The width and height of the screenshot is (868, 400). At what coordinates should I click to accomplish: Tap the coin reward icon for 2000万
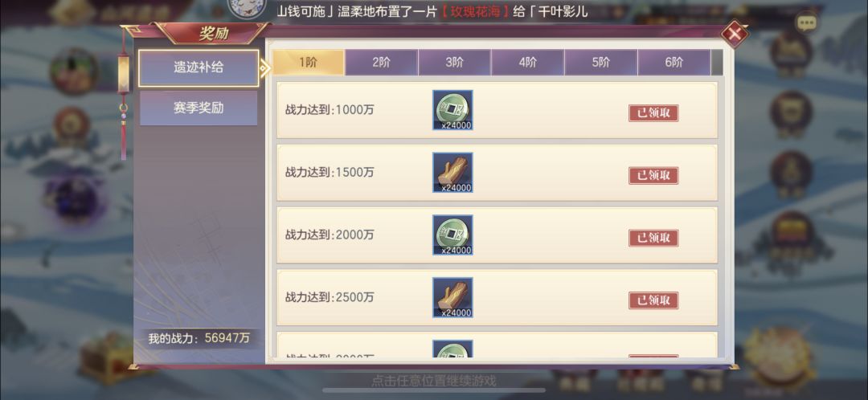pyautogui.click(x=452, y=235)
